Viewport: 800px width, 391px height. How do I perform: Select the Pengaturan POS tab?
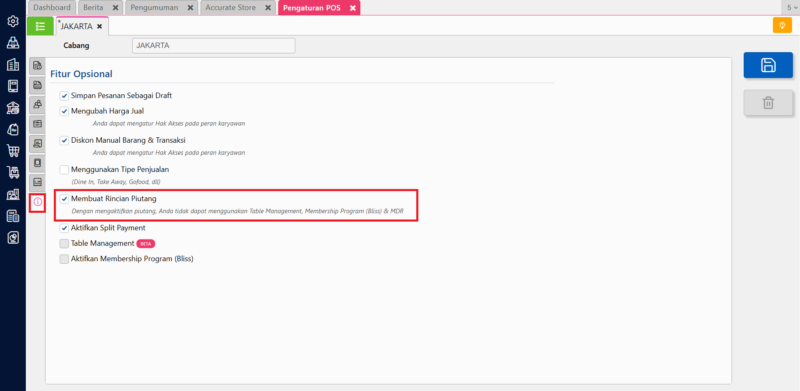312,8
